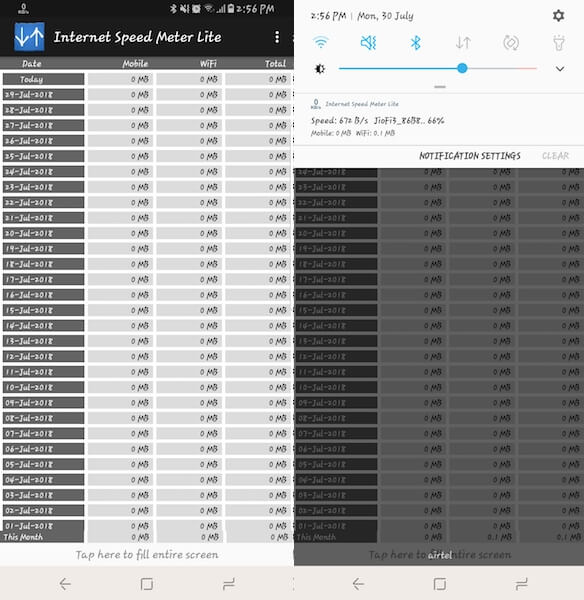Enable the mobile data quick setting
Screen dimensions: 584x600
(x=463, y=42)
